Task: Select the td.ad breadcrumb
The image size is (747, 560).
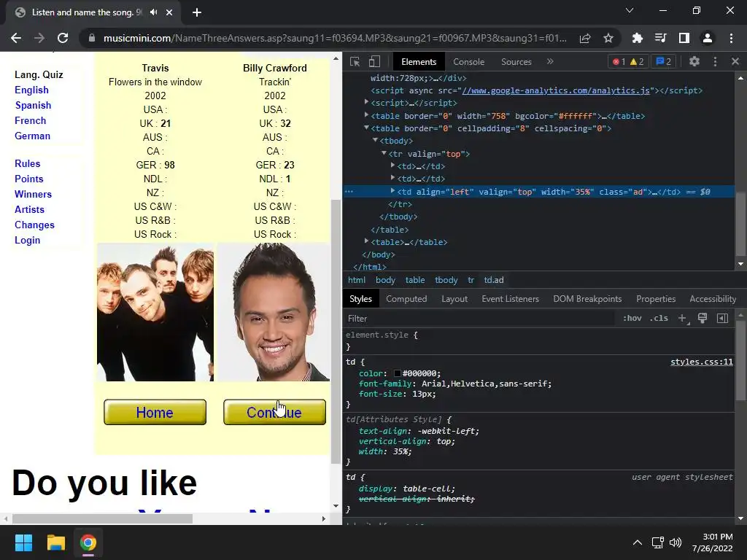Action: [494, 280]
